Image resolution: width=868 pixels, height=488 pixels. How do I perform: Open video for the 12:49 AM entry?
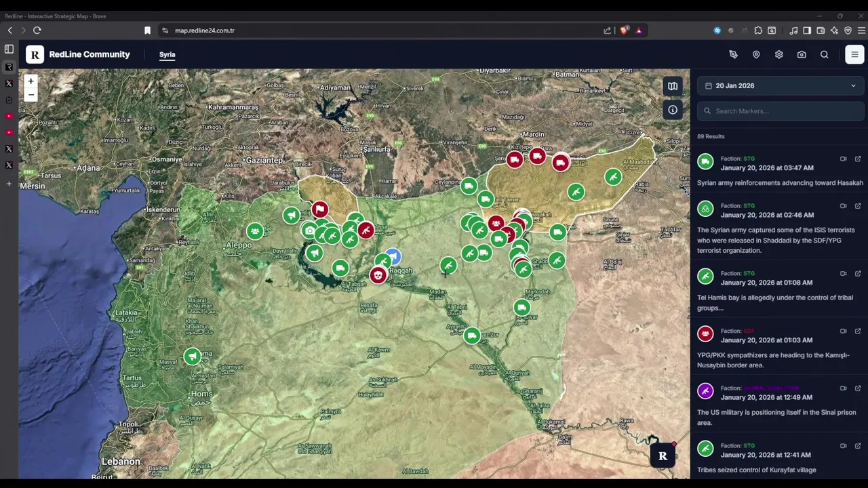(x=843, y=388)
